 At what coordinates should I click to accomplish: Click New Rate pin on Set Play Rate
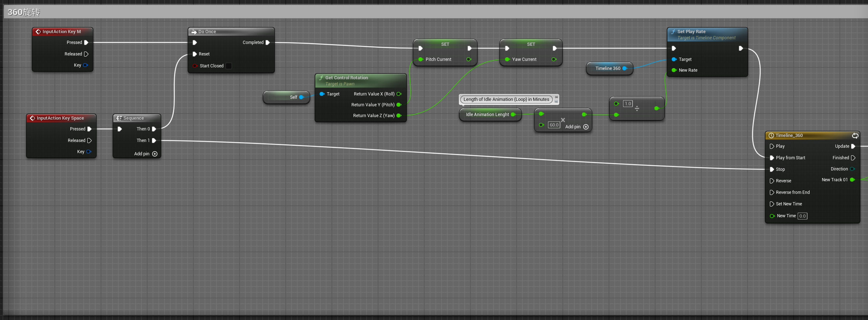click(x=674, y=70)
